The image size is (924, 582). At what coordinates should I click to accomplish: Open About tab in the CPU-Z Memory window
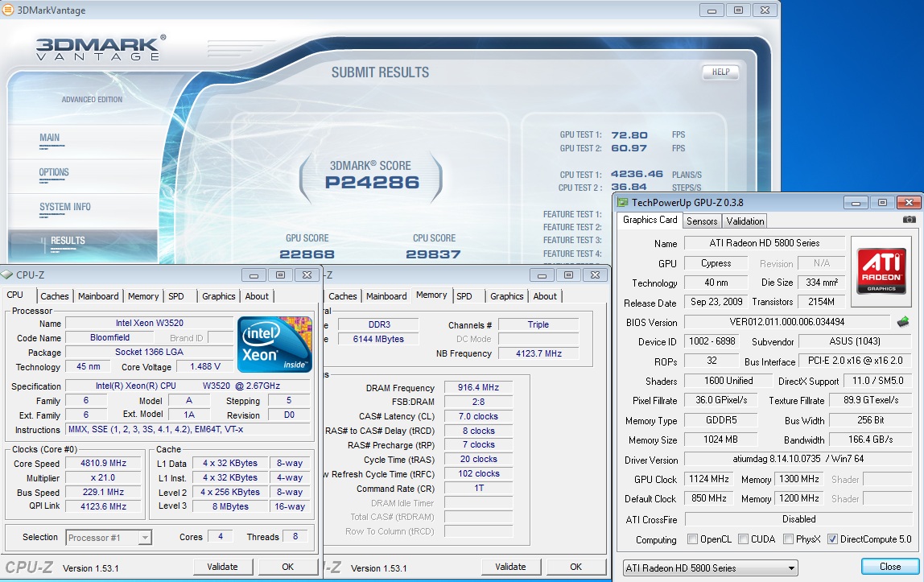point(545,296)
